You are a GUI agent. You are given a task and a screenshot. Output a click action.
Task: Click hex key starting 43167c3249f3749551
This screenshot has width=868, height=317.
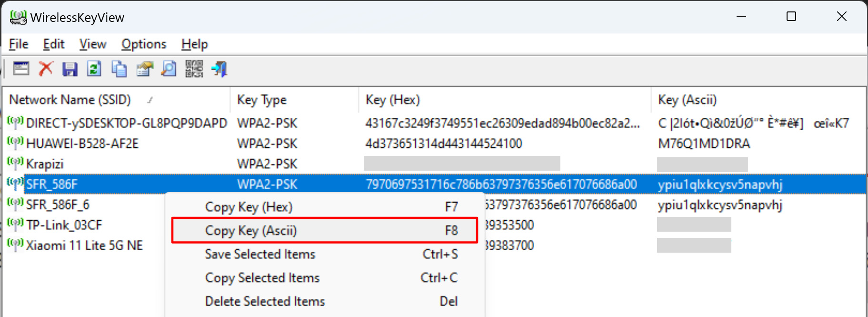click(x=502, y=123)
